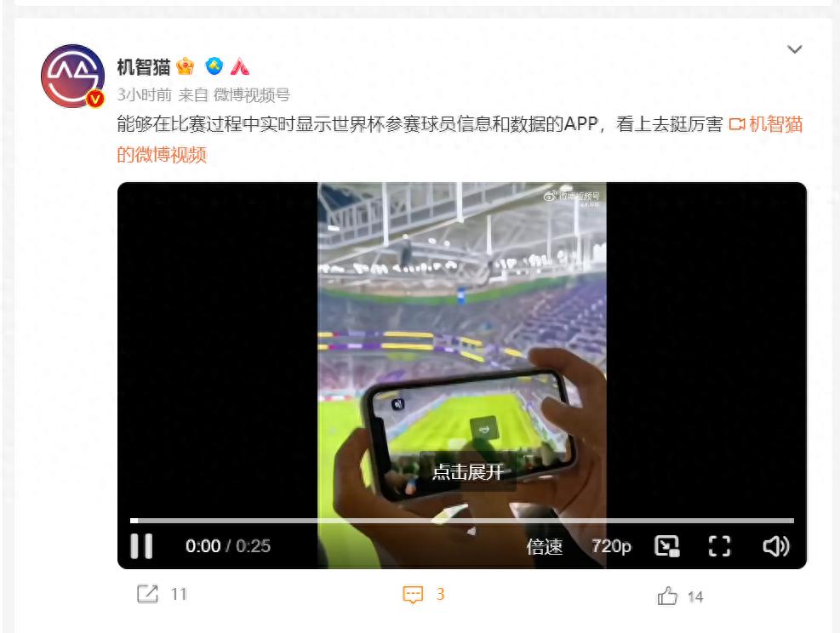Like the post with thumbs-up icon

coord(667,596)
